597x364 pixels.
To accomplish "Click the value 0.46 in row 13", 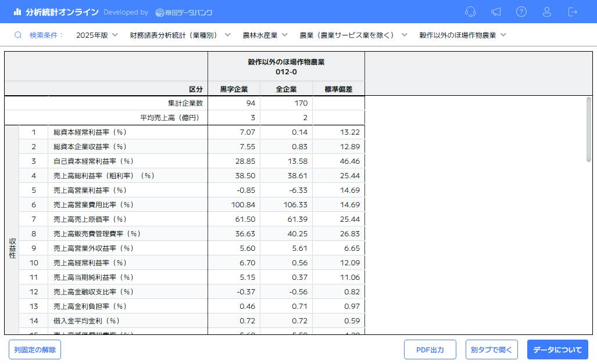I will click(x=248, y=306).
